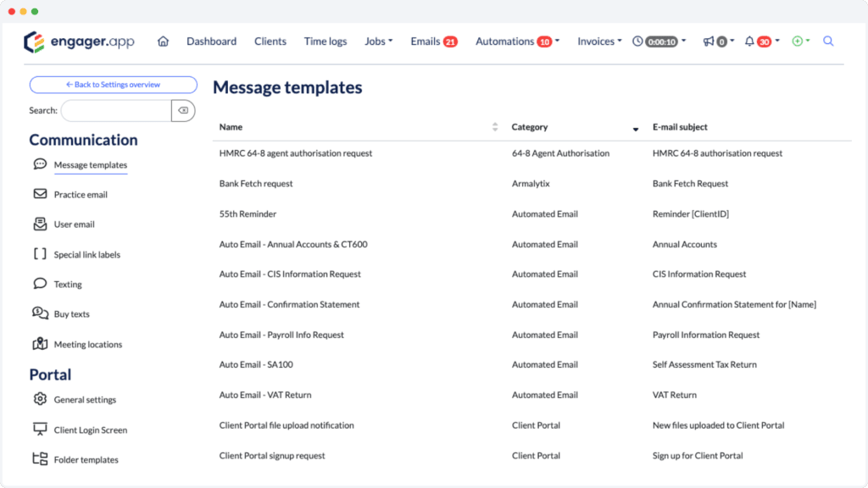Click the E-mail subject column header
Image resolution: width=868 pixels, height=488 pixels.
point(680,127)
